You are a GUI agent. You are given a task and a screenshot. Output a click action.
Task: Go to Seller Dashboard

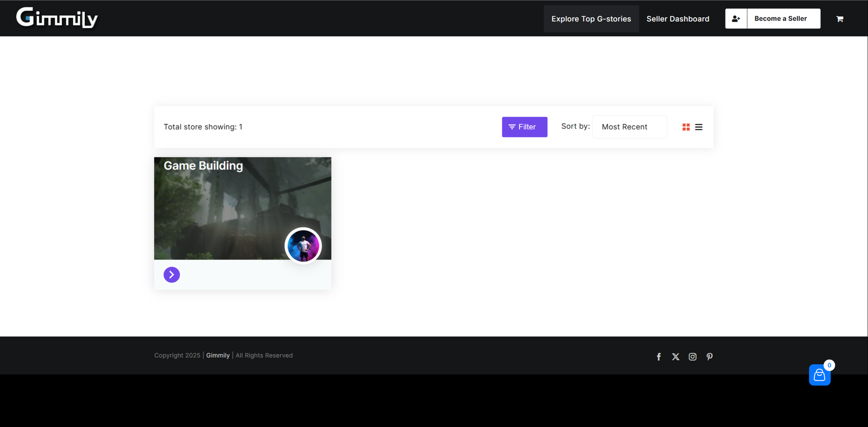678,19
